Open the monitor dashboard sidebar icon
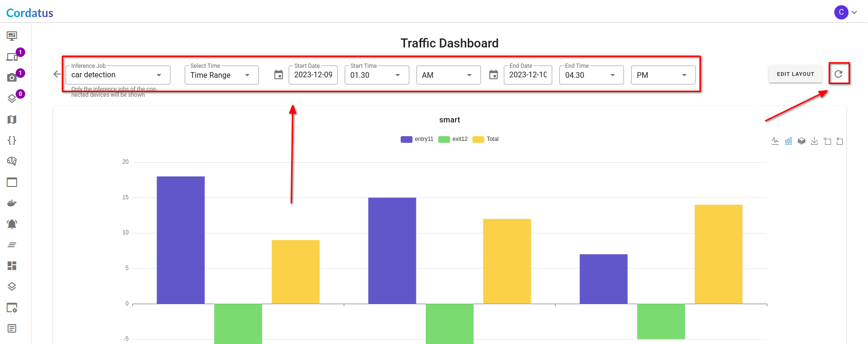This screenshot has width=868, height=344. [12, 36]
